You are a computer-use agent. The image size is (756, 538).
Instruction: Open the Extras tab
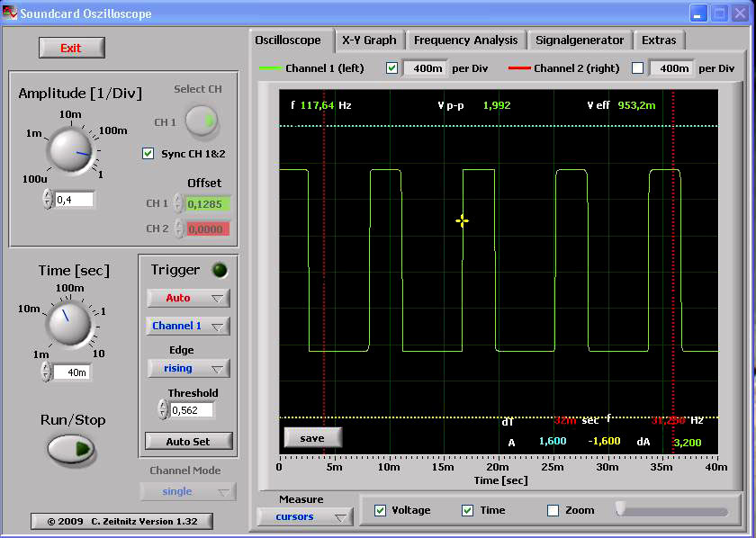pyautogui.click(x=659, y=40)
